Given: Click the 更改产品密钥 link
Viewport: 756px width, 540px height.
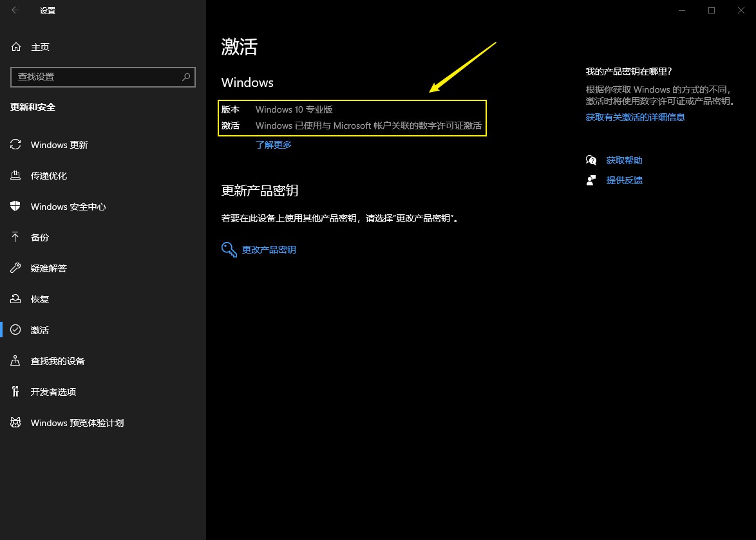Looking at the screenshot, I should pyautogui.click(x=269, y=250).
